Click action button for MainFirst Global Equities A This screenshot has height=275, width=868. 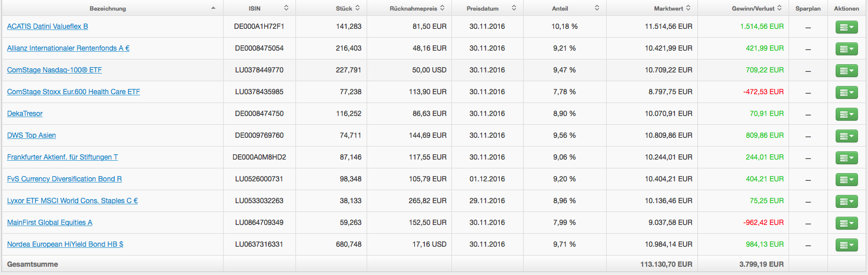847,223
